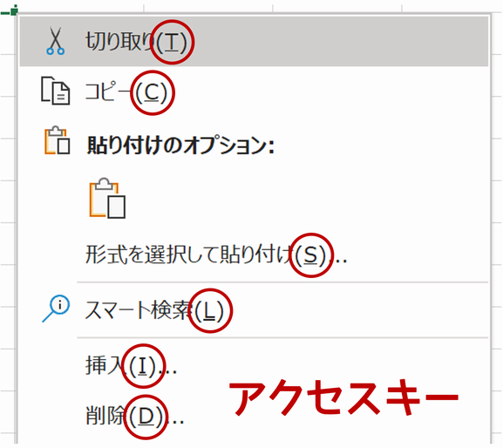Click the circled (S) access key letter

click(310, 255)
